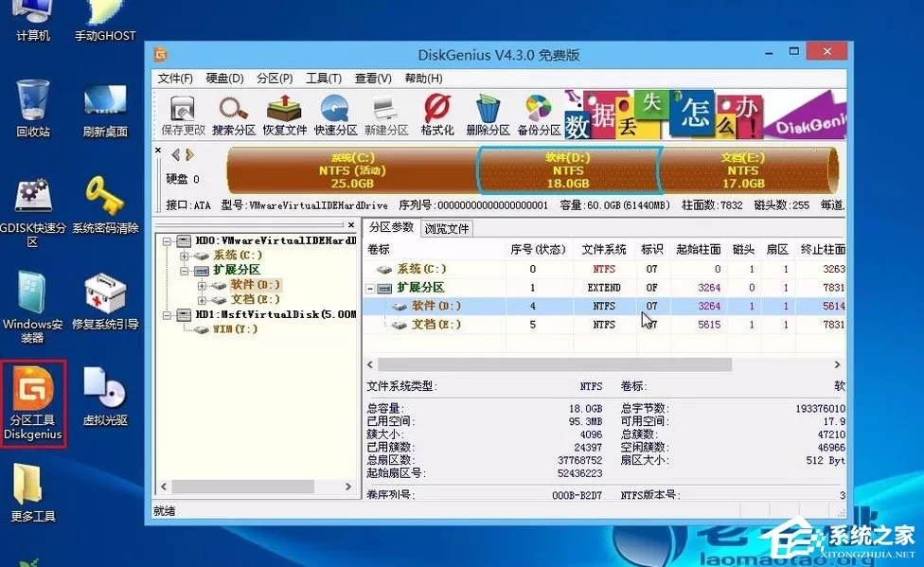Select 系统(C:) in the disk tree
Image resolution: width=924 pixels, height=567 pixels.
click(238, 256)
